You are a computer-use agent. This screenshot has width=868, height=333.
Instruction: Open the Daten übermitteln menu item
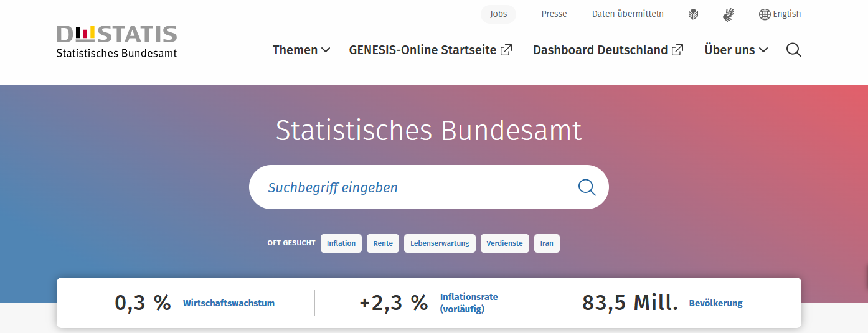coord(628,14)
